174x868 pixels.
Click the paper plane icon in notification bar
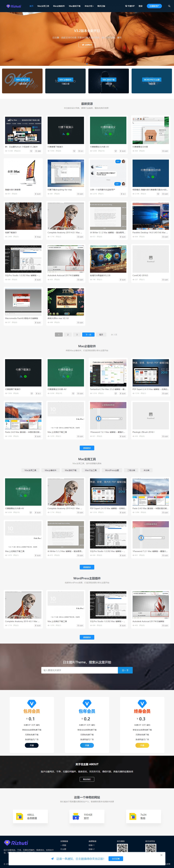click(52, 858)
